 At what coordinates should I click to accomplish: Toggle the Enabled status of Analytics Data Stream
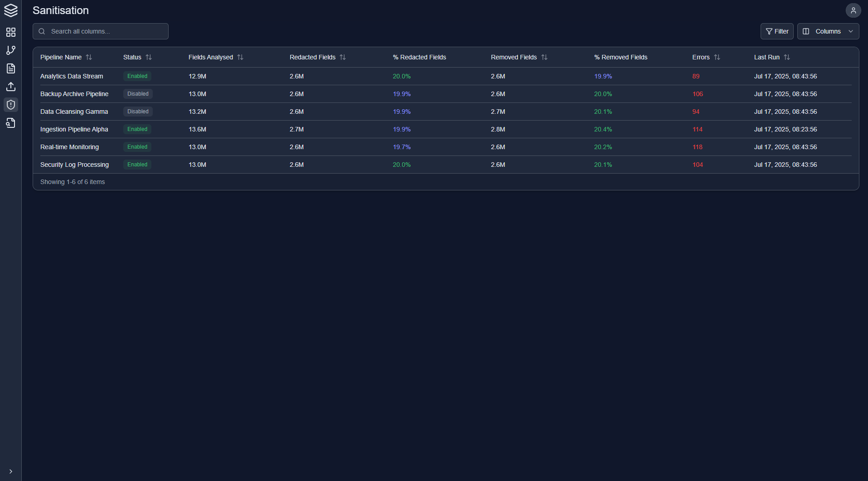point(137,76)
